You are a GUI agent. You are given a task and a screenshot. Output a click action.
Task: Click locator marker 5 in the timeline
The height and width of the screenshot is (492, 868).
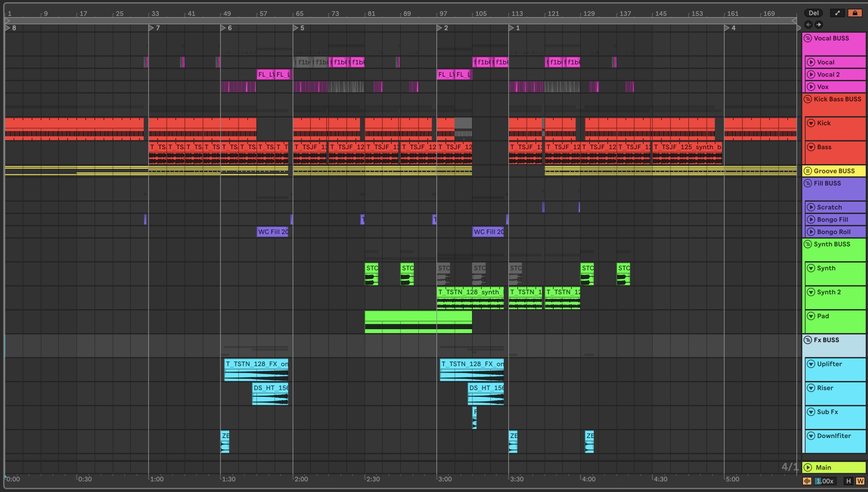click(x=296, y=28)
